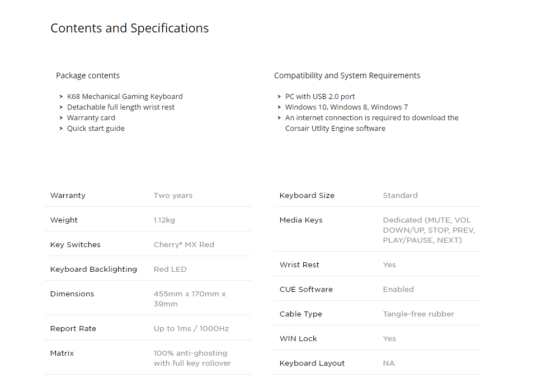This screenshot has width=537, height=392.
Task: Select the Up to 1ms / 1000Hz report rate
Action: [191, 329]
